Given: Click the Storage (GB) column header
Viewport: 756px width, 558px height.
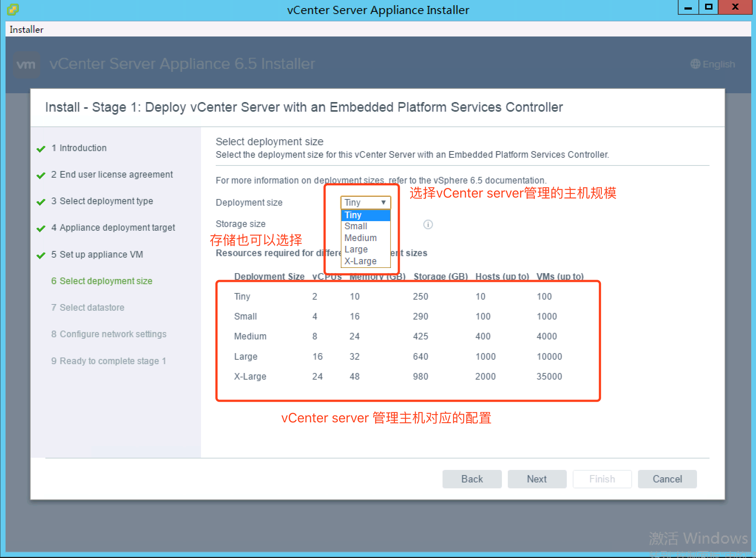Looking at the screenshot, I should (441, 276).
